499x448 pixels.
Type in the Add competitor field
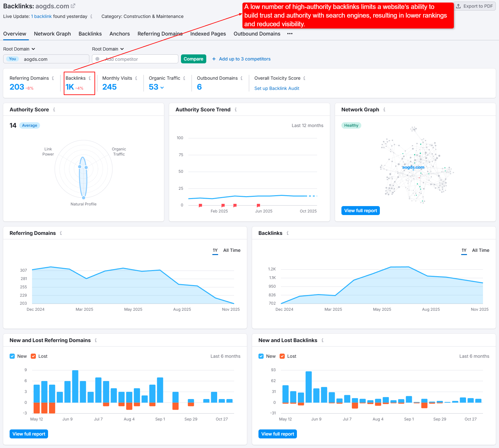click(138, 59)
